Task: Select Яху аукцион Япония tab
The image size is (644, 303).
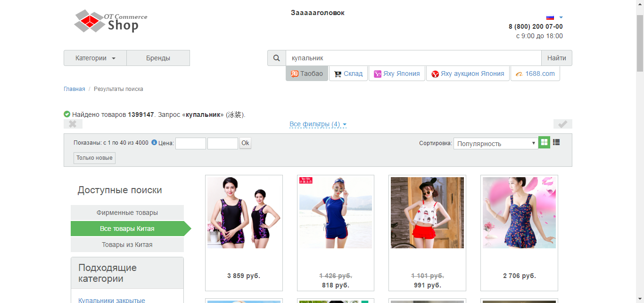Action: pyautogui.click(x=468, y=74)
